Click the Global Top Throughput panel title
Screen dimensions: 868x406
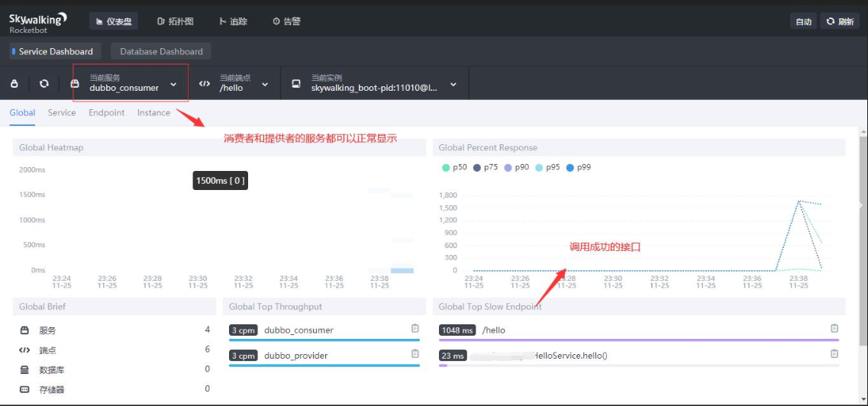275,307
